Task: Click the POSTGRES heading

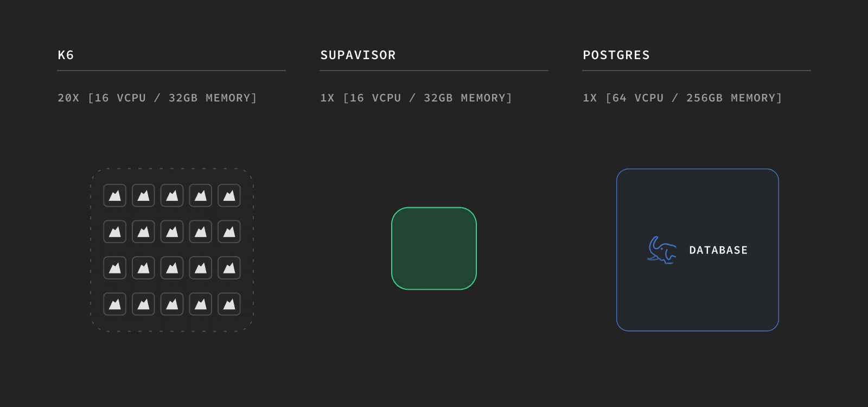Action: [616, 55]
